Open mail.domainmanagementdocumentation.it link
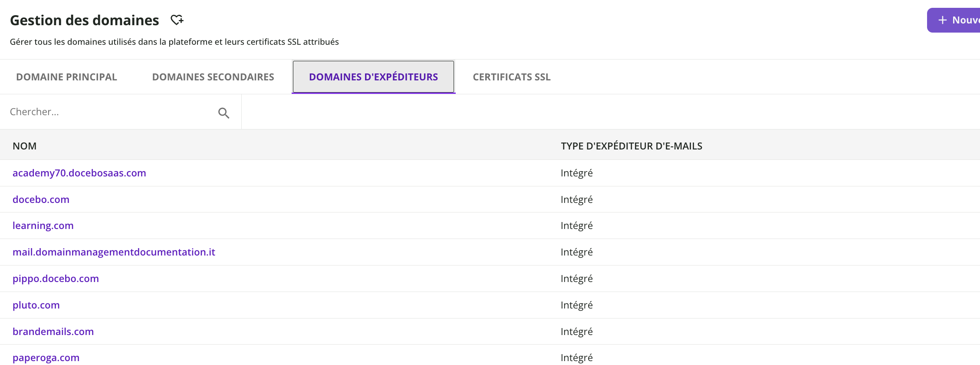The image size is (980, 365). tap(114, 252)
